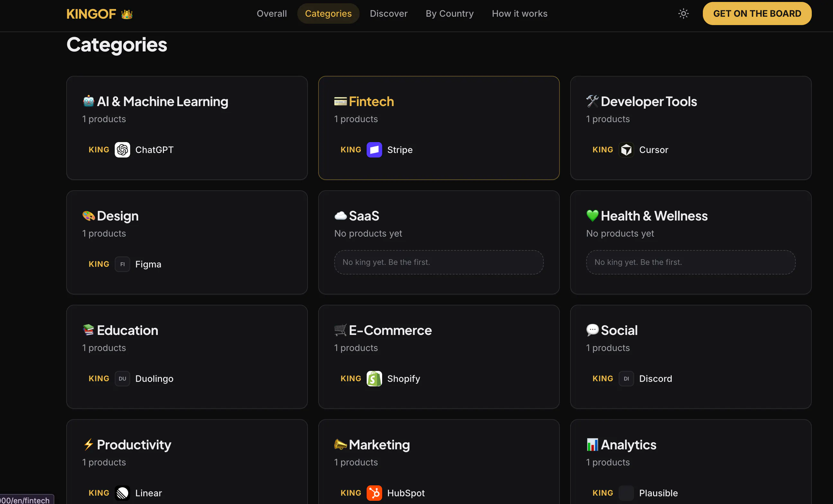The image size is (833, 504).
Task: Open the Design category title
Action: click(x=118, y=216)
